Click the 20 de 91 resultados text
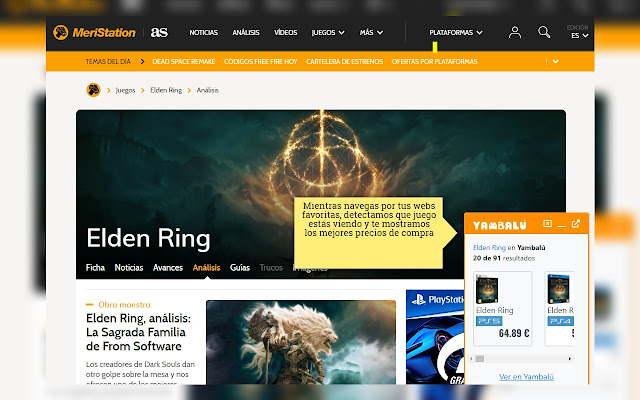Image resolution: width=640 pixels, height=400 pixels. (x=504, y=258)
